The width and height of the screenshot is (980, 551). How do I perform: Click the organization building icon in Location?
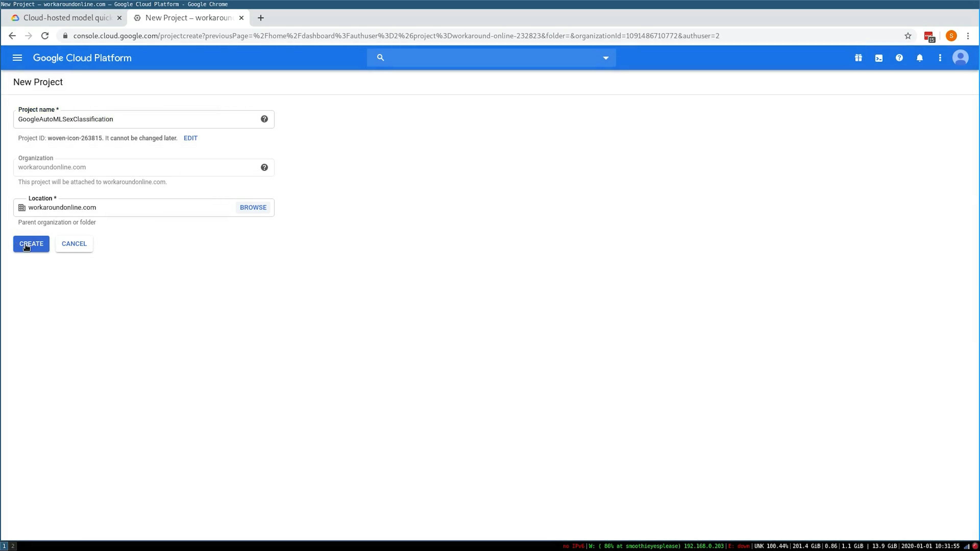tap(22, 208)
